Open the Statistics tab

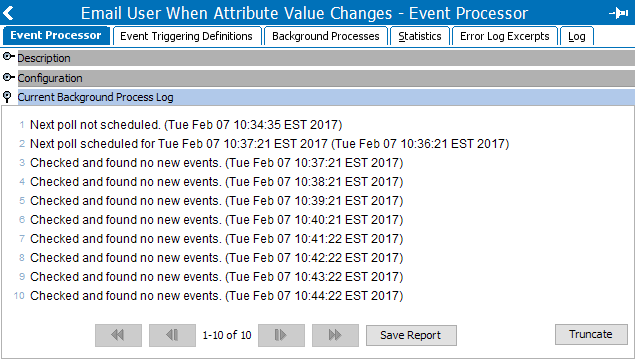[x=420, y=36]
